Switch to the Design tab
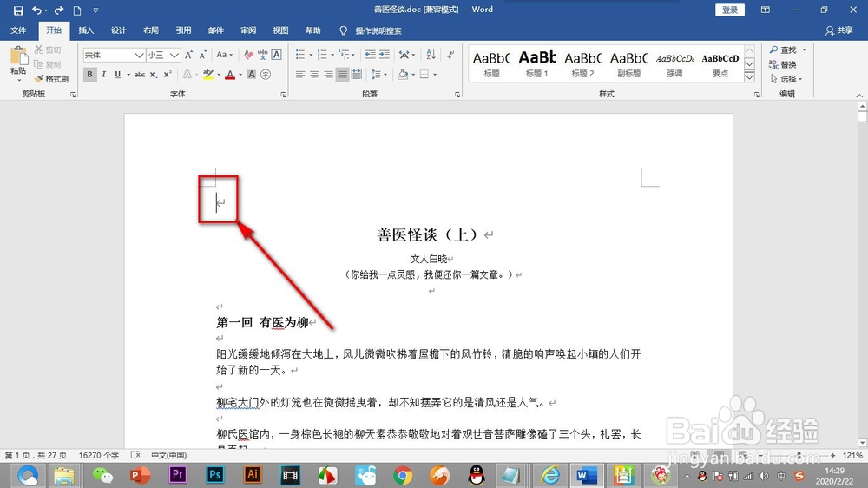The height and width of the screenshot is (488, 868). tap(118, 30)
